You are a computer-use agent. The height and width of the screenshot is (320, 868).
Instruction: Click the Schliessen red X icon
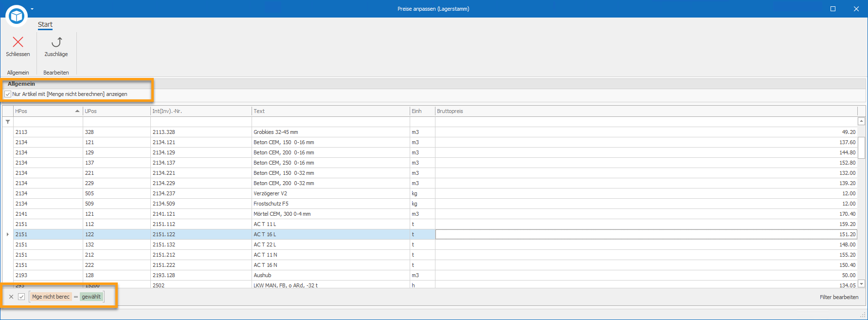pyautogui.click(x=18, y=42)
